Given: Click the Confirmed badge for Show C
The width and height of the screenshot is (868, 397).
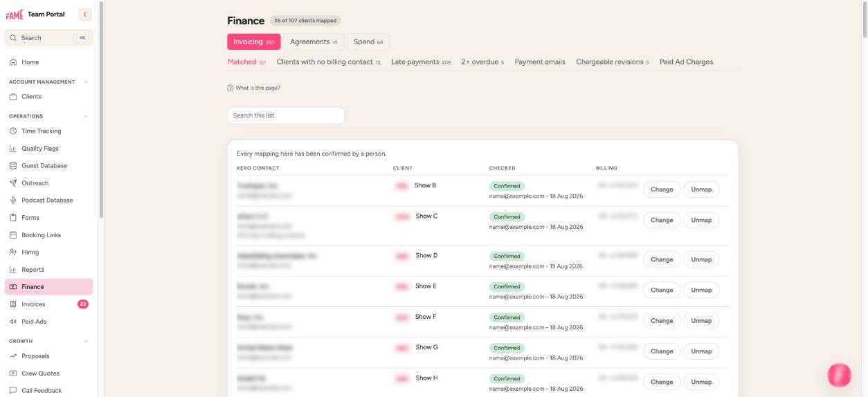Looking at the screenshot, I should (x=507, y=216).
